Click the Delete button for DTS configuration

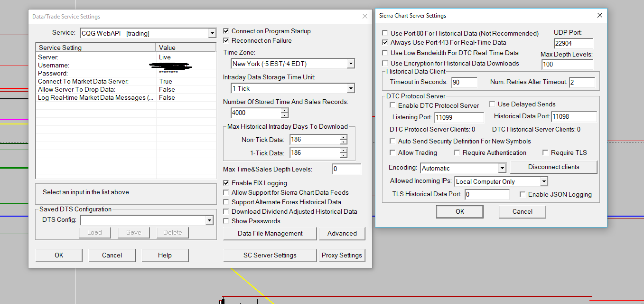pyautogui.click(x=173, y=232)
